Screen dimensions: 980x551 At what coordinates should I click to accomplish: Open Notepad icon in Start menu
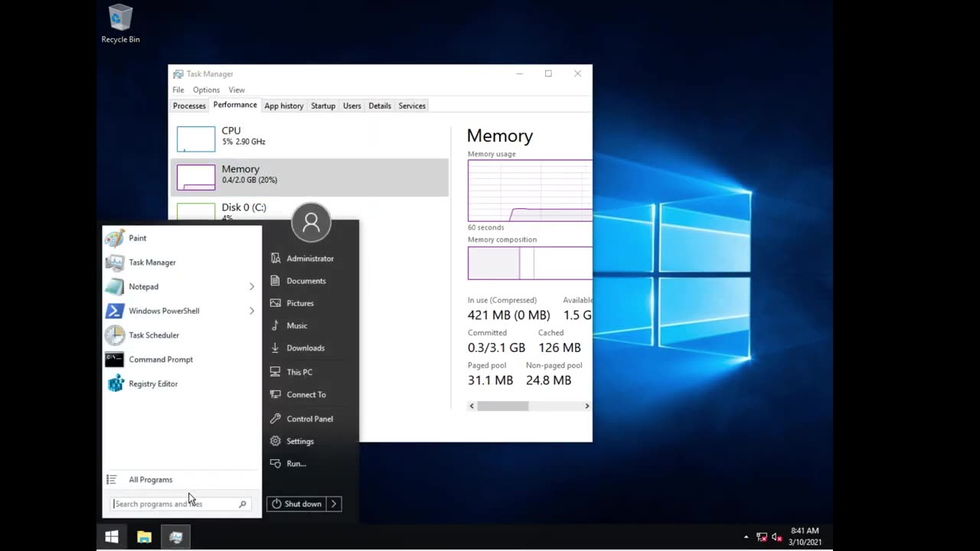[115, 287]
